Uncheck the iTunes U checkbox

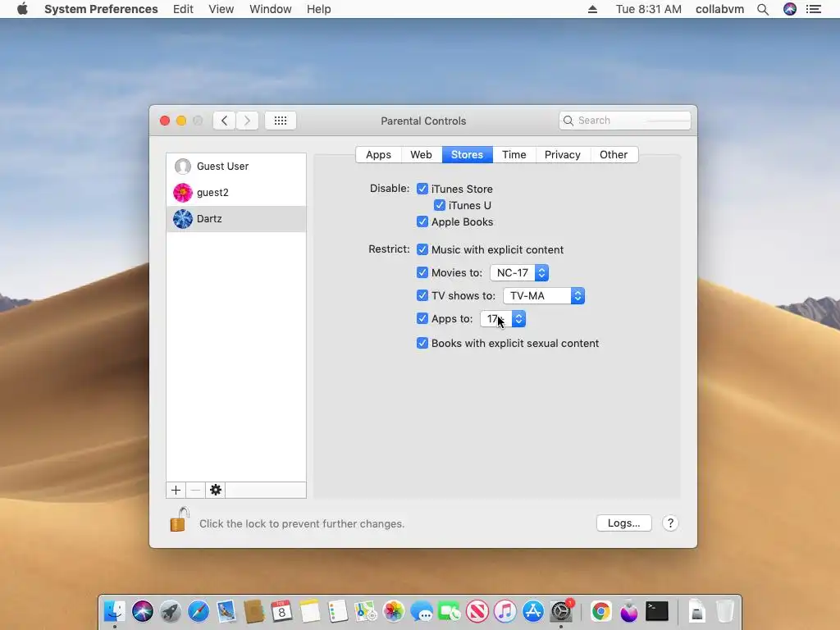point(440,205)
